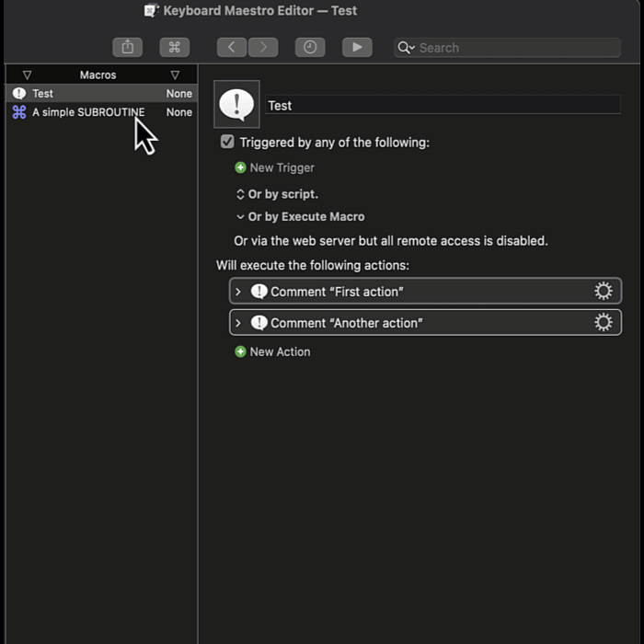644x644 pixels.
Task: Click the Comment "First action" title
Action: (x=337, y=292)
